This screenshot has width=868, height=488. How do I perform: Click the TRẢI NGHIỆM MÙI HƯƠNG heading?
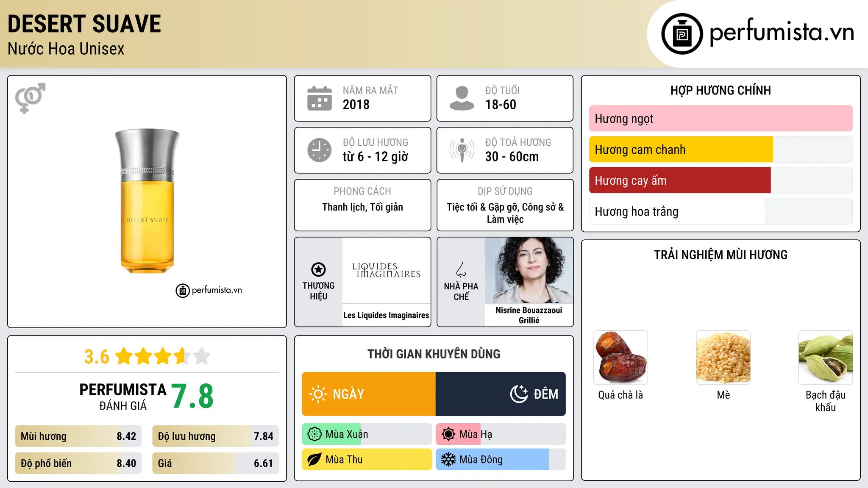[x=721, y=255]
